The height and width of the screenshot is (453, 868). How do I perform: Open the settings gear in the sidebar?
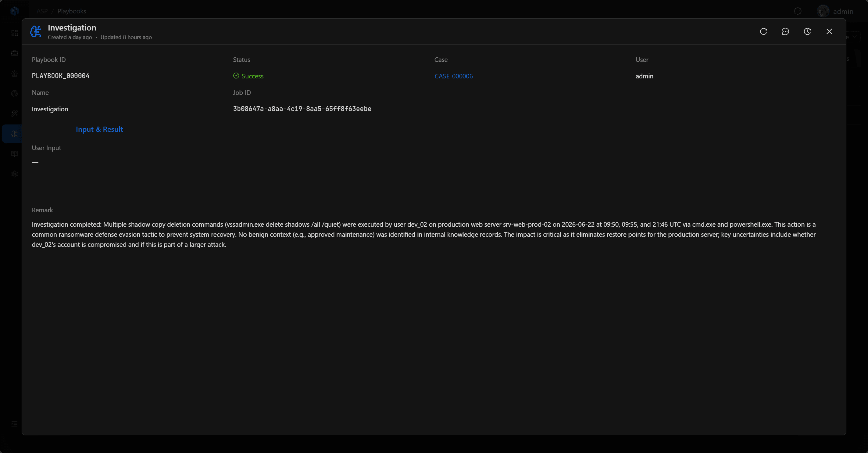pos(15,174)
